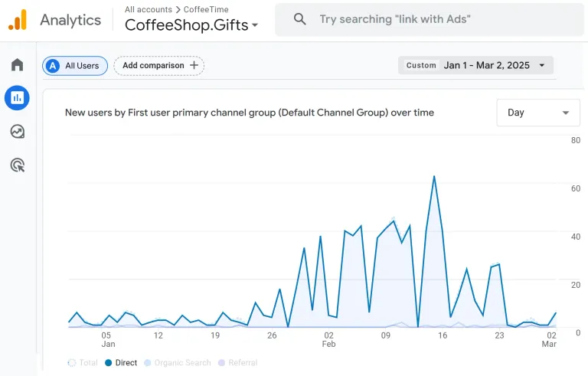588x376 pixels.
Task: Toggle the Total series in legend
Action: [83, 362]
